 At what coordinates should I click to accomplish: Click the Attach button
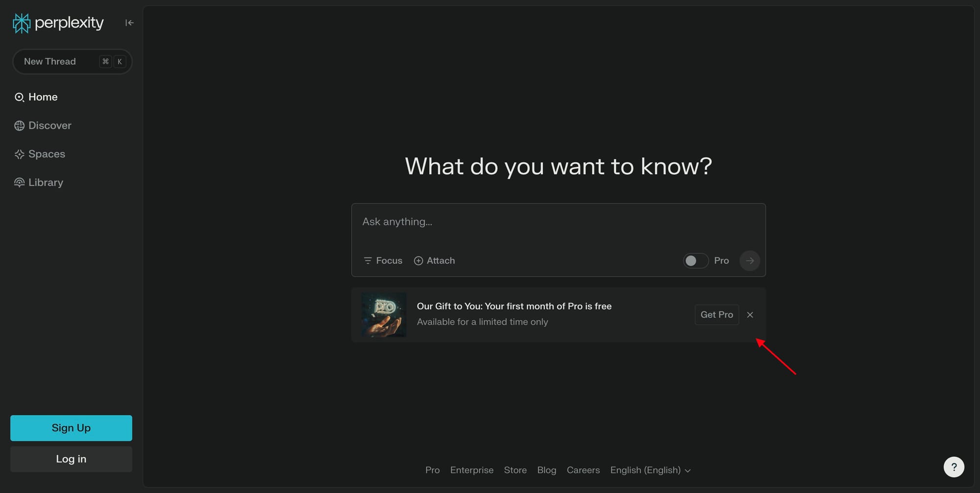[x=435, y=260]
